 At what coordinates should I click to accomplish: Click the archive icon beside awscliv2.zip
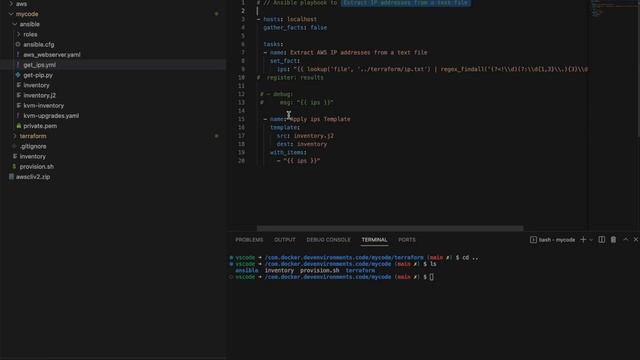(x=11, y=177)
